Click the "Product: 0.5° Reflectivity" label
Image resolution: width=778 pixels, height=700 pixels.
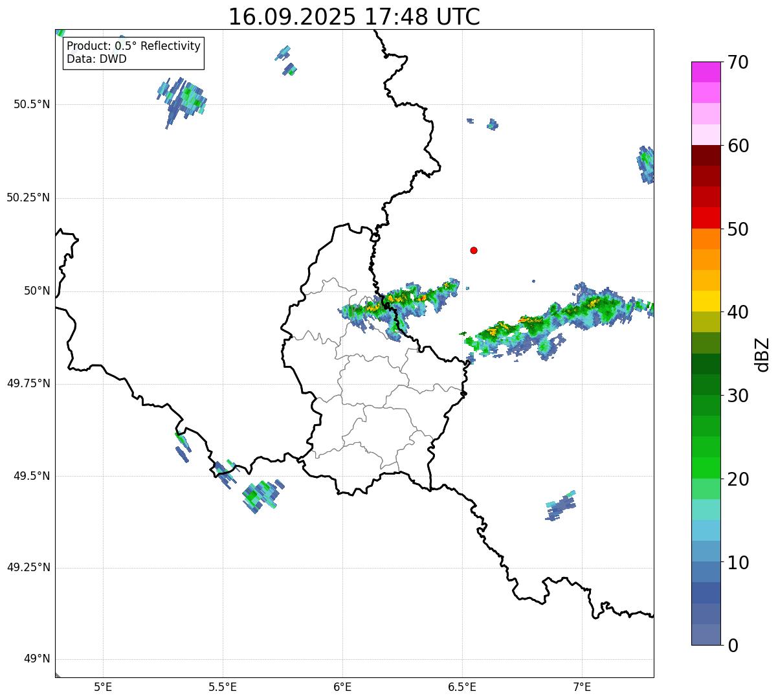pos(133,46)
